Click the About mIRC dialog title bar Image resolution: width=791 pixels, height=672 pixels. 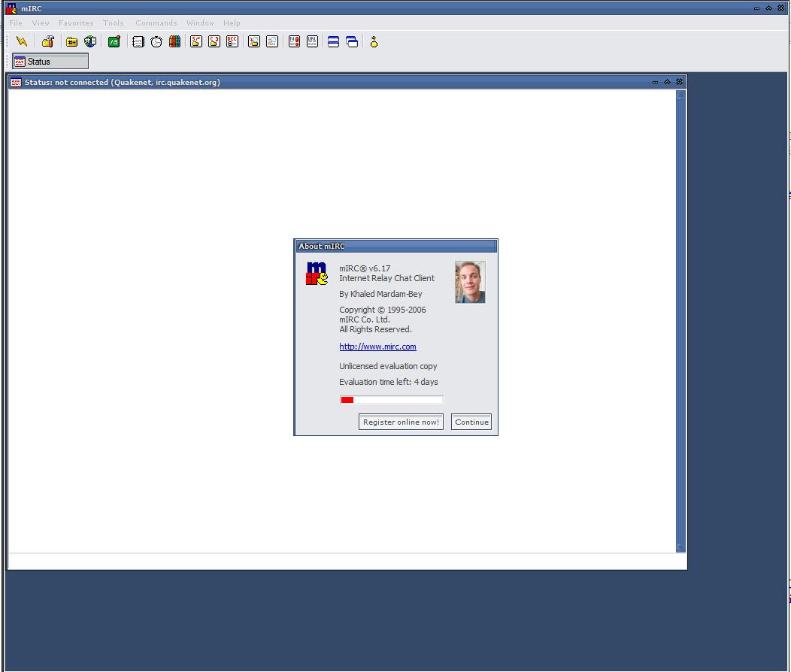[396, 246]
